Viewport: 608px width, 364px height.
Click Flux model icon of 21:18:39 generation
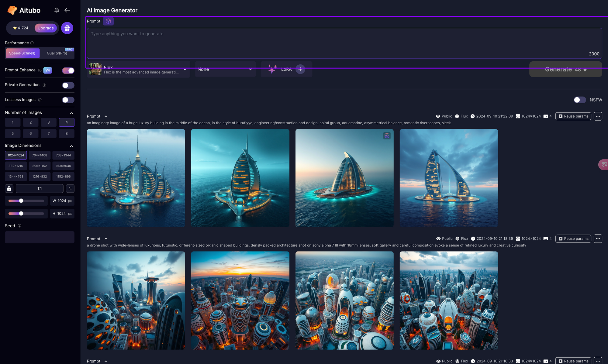(x=458, y=239)
